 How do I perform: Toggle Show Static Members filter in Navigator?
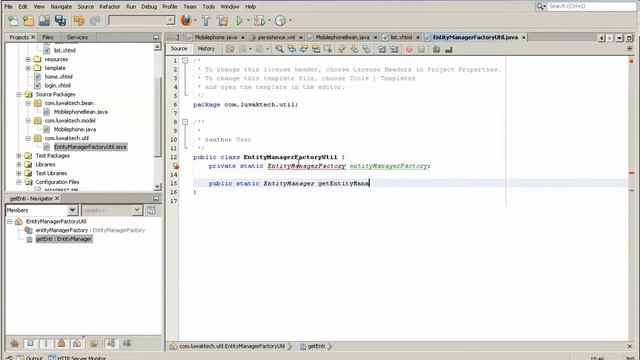click(x=46, y=343)
